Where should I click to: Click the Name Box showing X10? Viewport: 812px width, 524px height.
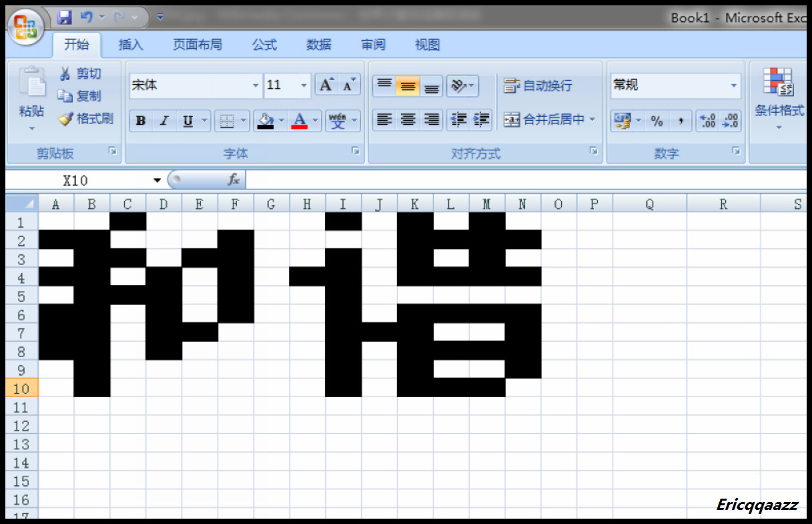87,180
